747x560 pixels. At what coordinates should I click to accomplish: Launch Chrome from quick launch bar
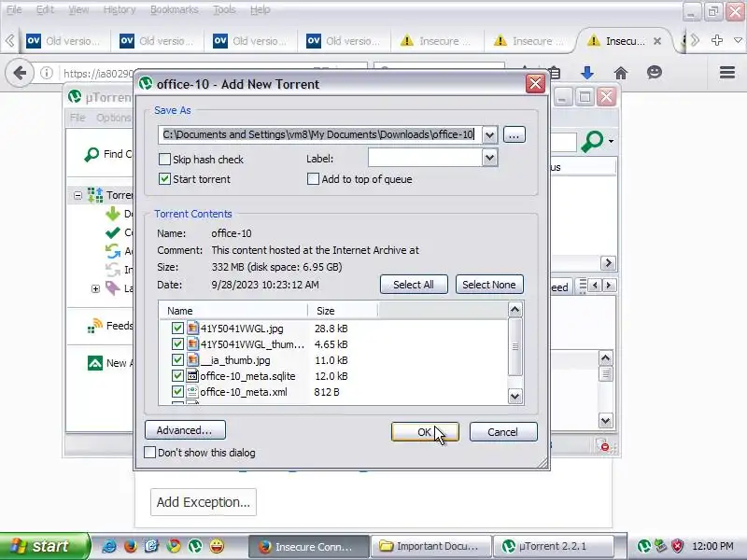click(x=174, y=546)
